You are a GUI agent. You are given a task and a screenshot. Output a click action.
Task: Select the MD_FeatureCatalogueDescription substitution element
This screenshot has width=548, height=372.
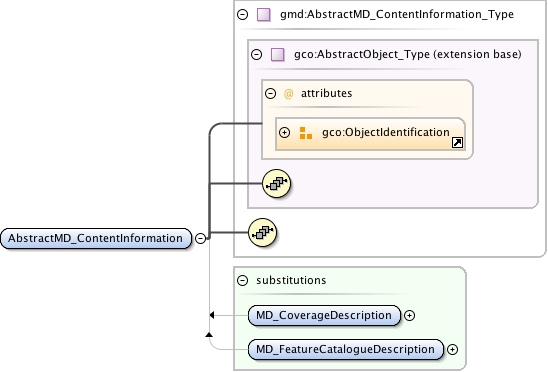coord(346,349)
